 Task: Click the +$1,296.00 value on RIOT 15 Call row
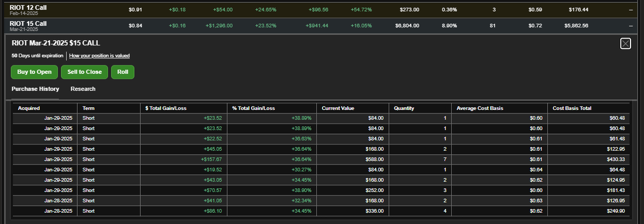click(219, 25)
